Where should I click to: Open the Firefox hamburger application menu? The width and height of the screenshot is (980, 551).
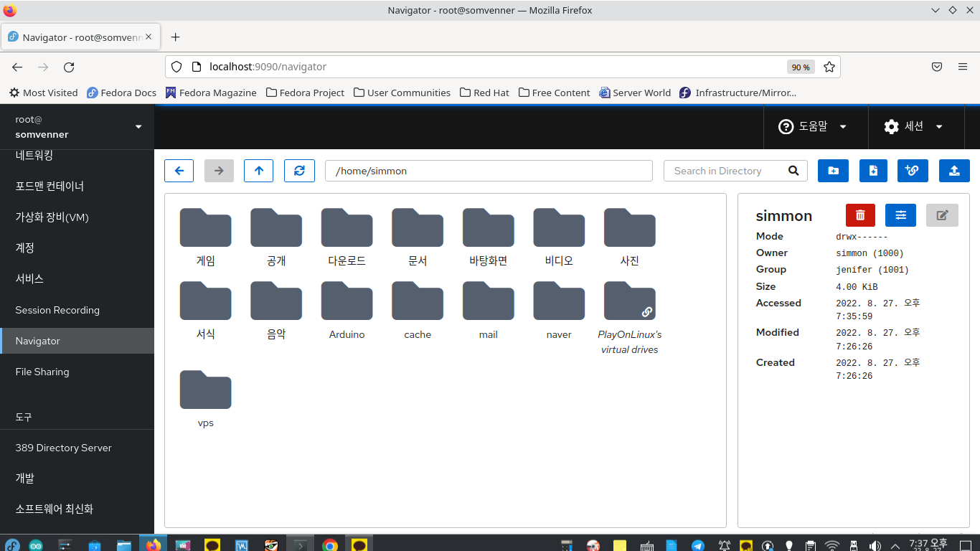[x=963, y=67]
